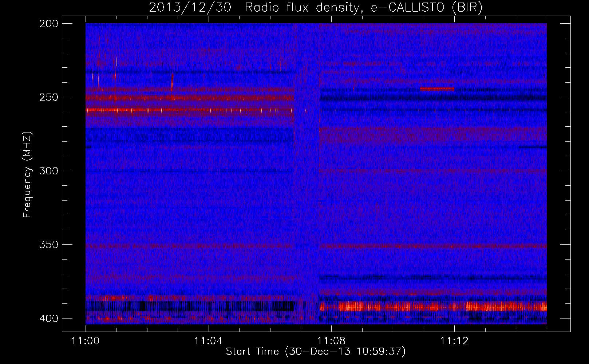Click the short red burst near 245 MHz after 11:10
Viewport: 589px width, 364px height.
[x=437, y=89]
